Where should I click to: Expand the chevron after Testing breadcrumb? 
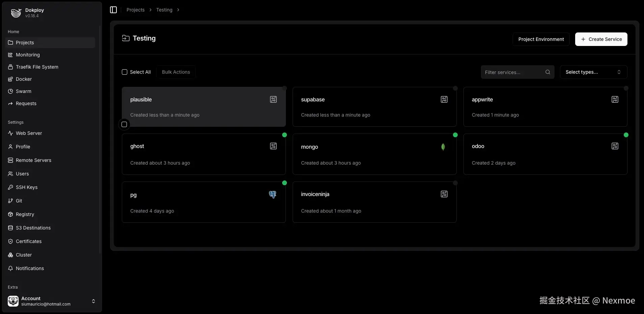pos(178,10)
